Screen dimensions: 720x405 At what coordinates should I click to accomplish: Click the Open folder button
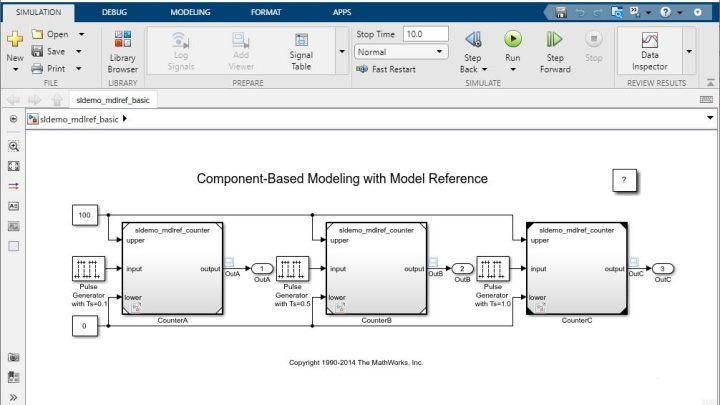point(50,34)
